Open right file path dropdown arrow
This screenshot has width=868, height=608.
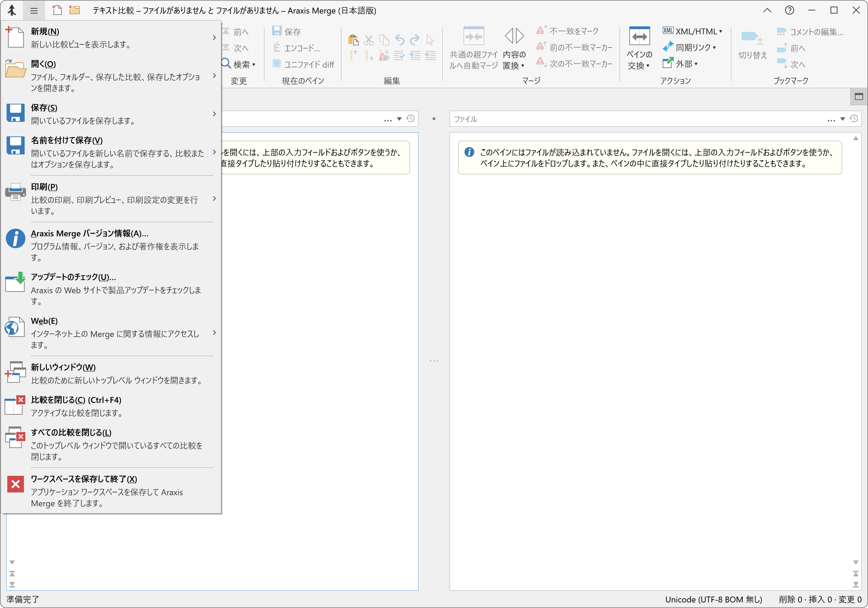pos(843,119)
